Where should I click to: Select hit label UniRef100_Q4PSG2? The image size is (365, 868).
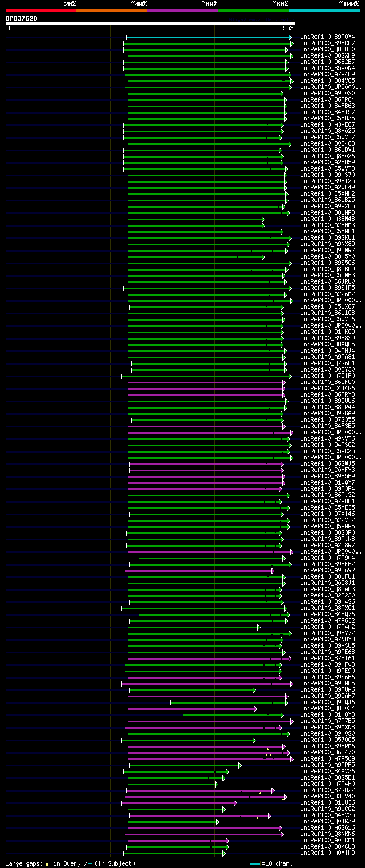[x=327, y=445]
